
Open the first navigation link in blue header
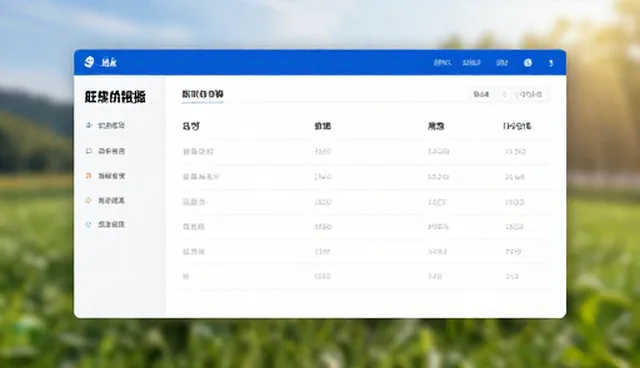pos(442,62)
